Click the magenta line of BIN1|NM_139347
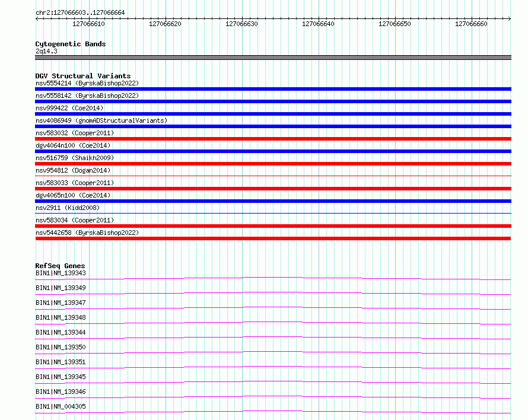 point(273,308)
